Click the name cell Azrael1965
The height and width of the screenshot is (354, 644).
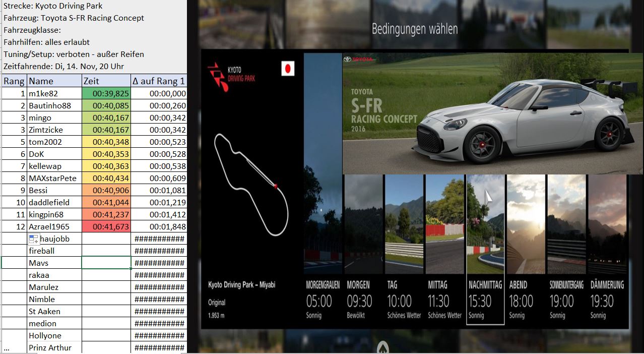[x=54, y=226]
